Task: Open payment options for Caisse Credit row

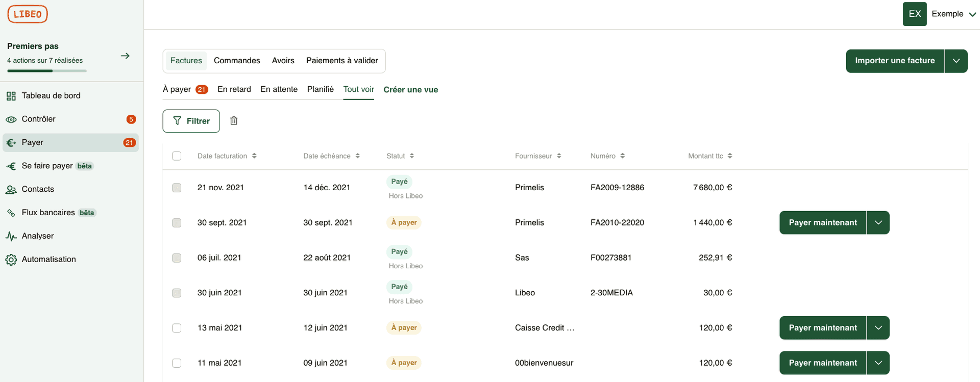Action: (878, 328)
